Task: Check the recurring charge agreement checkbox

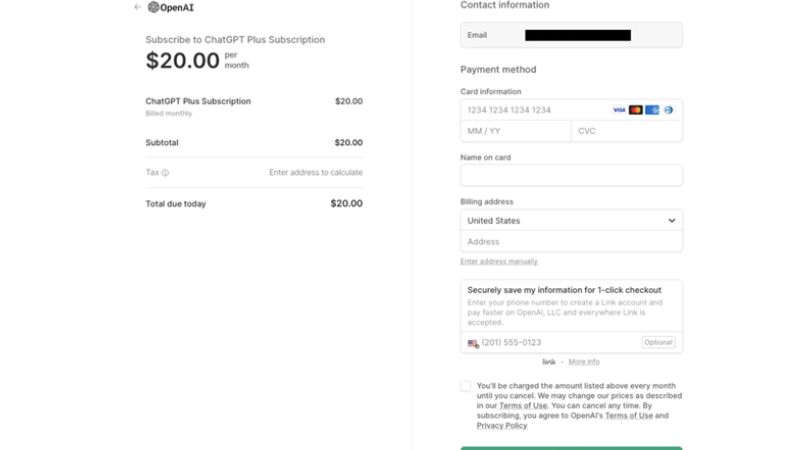Action: coord(466,386)
